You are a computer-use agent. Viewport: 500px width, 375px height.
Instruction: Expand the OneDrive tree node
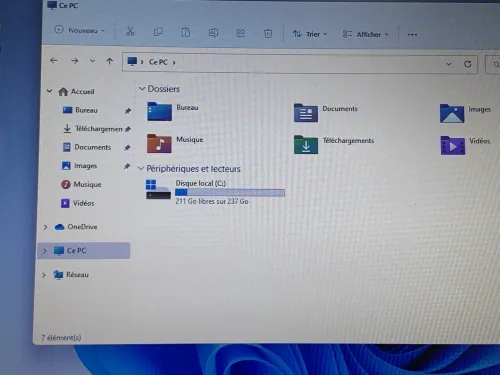[46, 227]
